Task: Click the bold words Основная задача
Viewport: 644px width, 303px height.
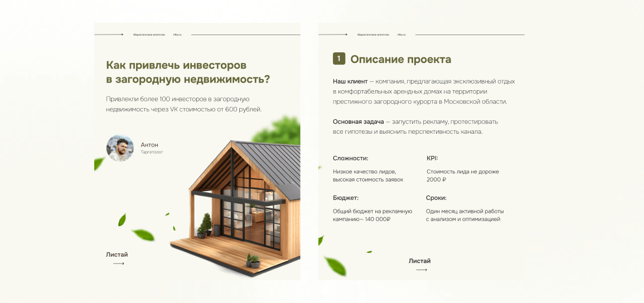Action: (359, 122)
